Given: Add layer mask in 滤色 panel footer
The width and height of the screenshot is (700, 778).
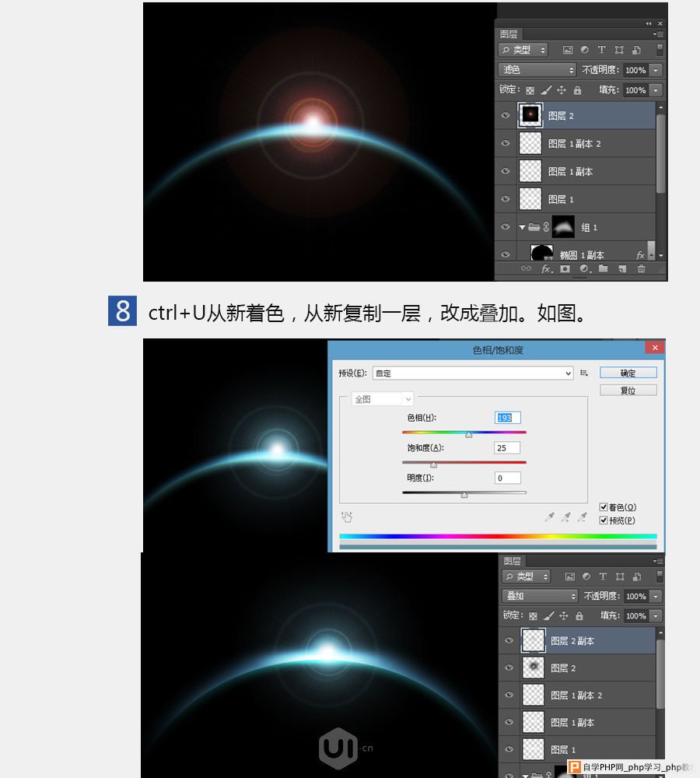Looking at the screenshot, I should 565,268.
